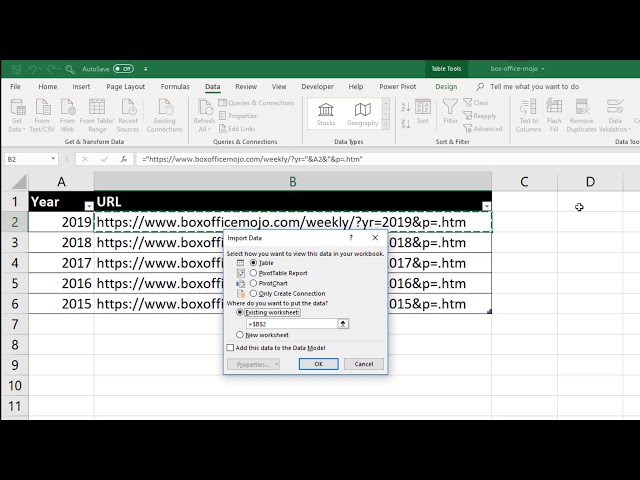This screenshot has height=480, width=640.
Task: Click the Insert Function fx icon
Action: (x=124, y=159)
